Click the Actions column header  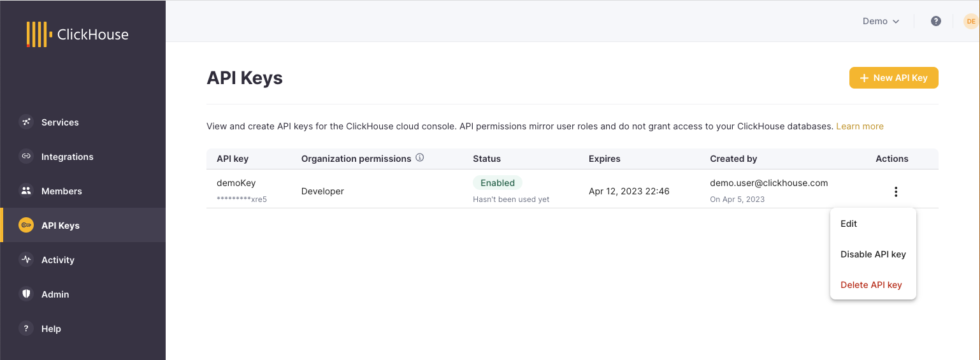click(892, 159)
